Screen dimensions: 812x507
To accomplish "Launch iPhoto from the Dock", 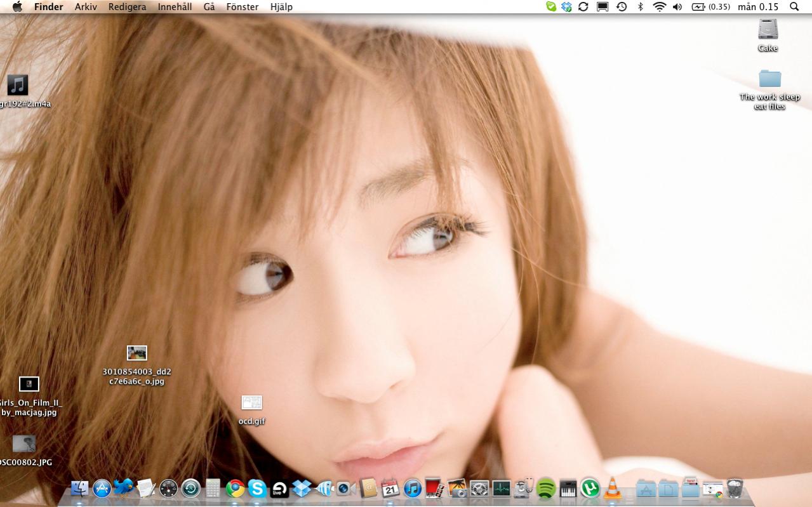I will [457, 488].
